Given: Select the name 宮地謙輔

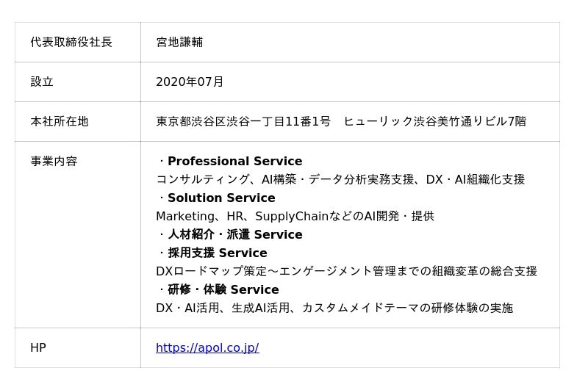Looking at the screenshot, I should [179, 42].
